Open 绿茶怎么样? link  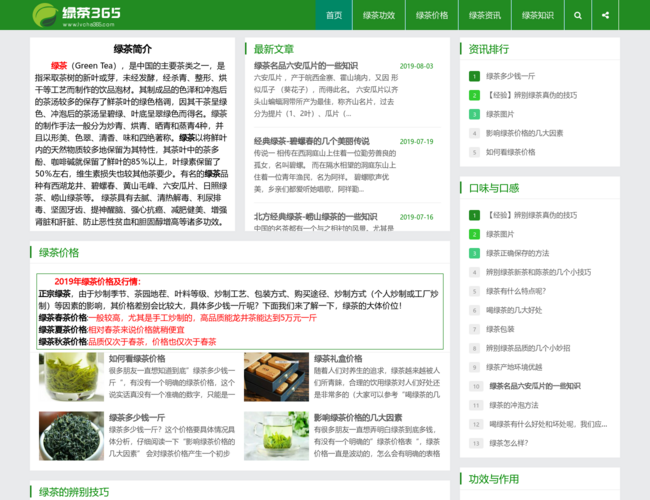point(509,443)
